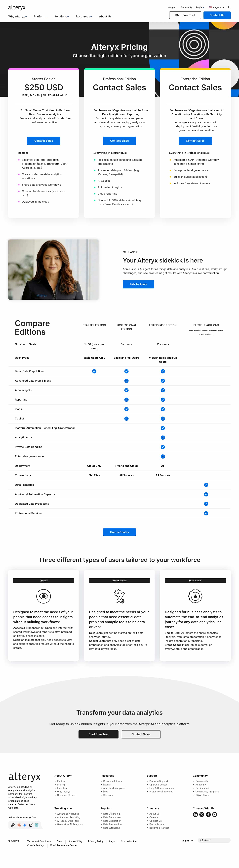
Task: Expand the Solutions navigation dropdown
Action: coord(61,16)
